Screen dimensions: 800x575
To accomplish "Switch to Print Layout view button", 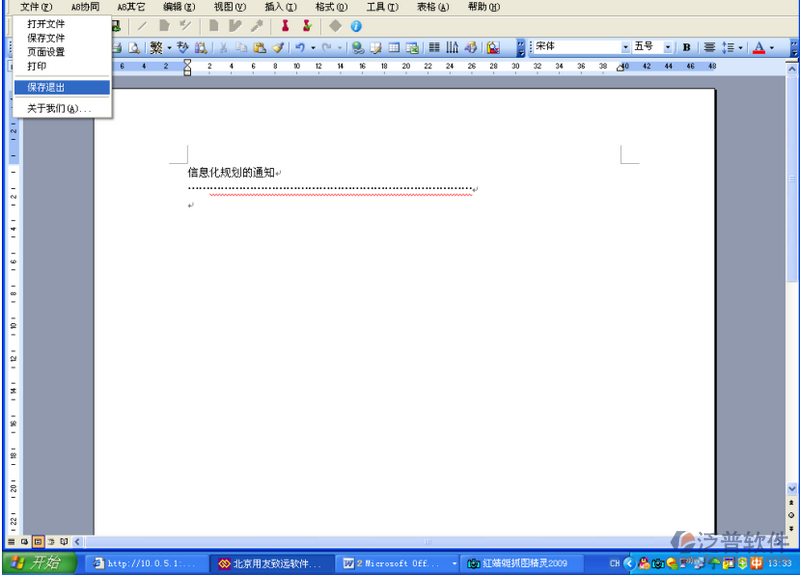I will pos(38,541).
